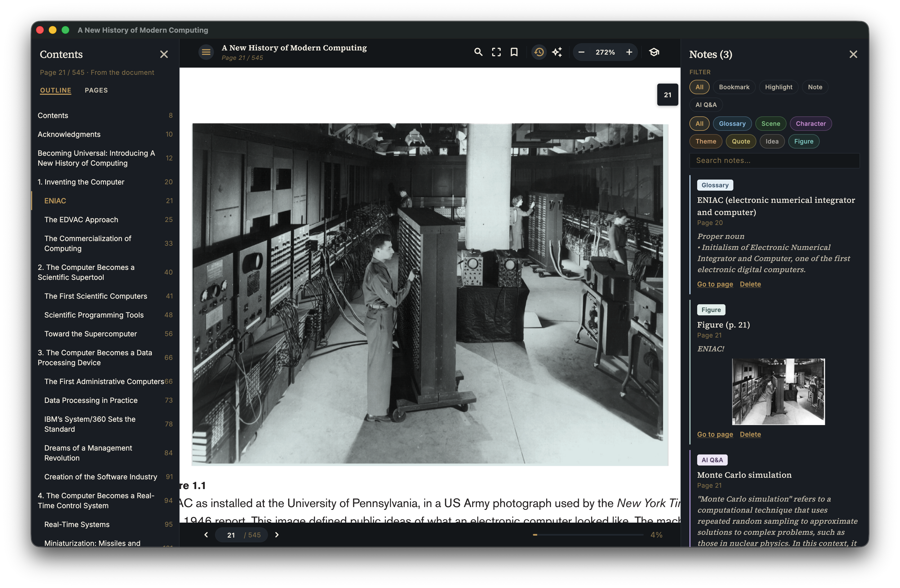This screenshot has height=588, width=900.
Task: Enter fullscreen mode via toolbar icon
Action: (x=496, y=52)
